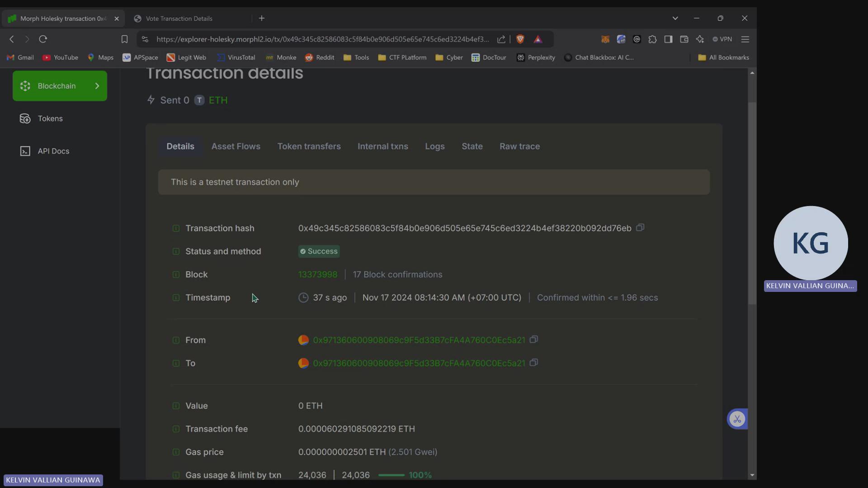Open the Raw trace tab
This screenshot has height=488, width=868.
point(519,146)
